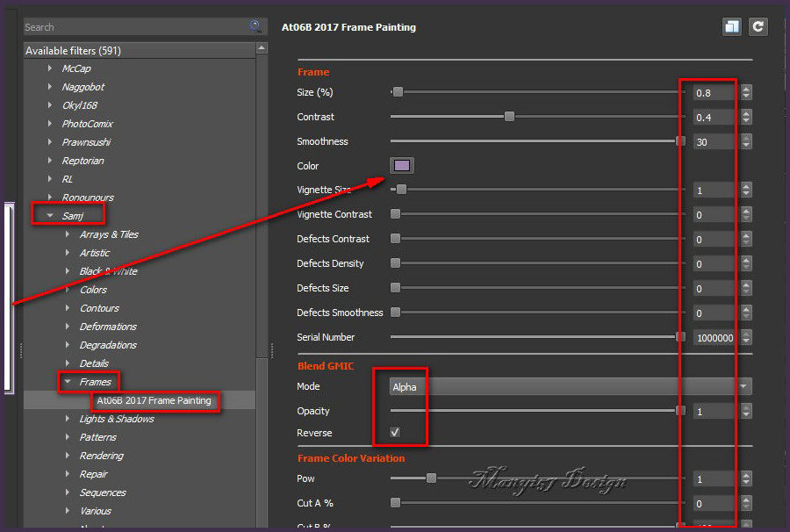Toggle the Reverse checkbox

395,433
